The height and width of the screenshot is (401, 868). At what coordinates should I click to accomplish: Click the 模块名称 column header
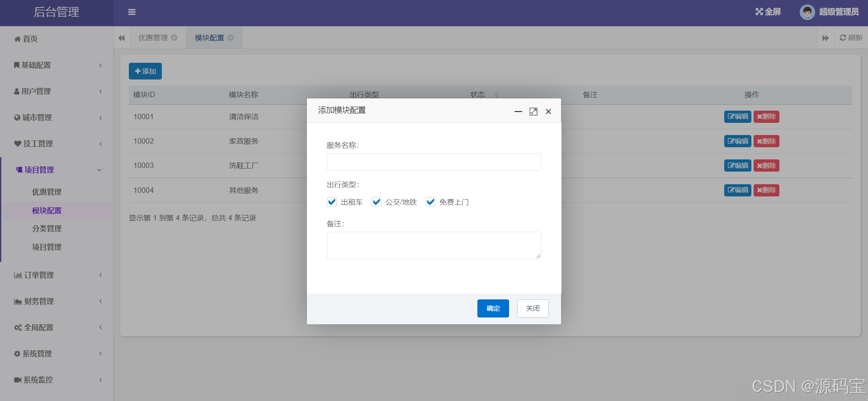(244, 94)
